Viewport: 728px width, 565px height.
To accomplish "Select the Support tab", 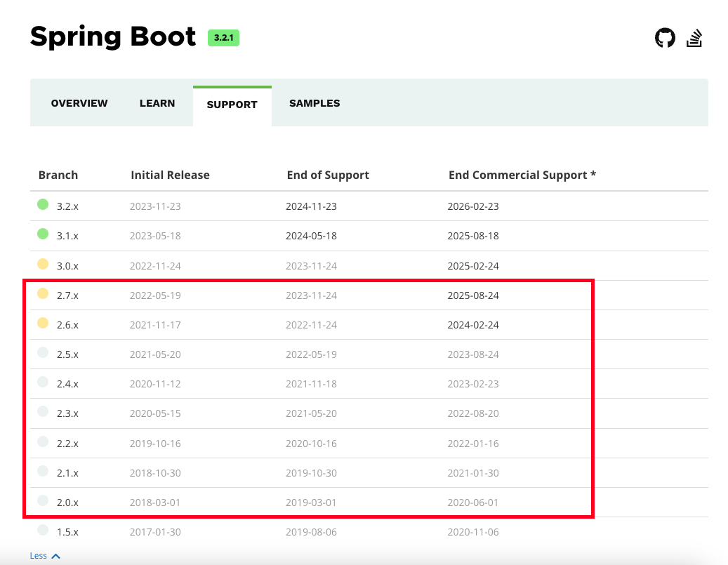I will pos(232,105).
